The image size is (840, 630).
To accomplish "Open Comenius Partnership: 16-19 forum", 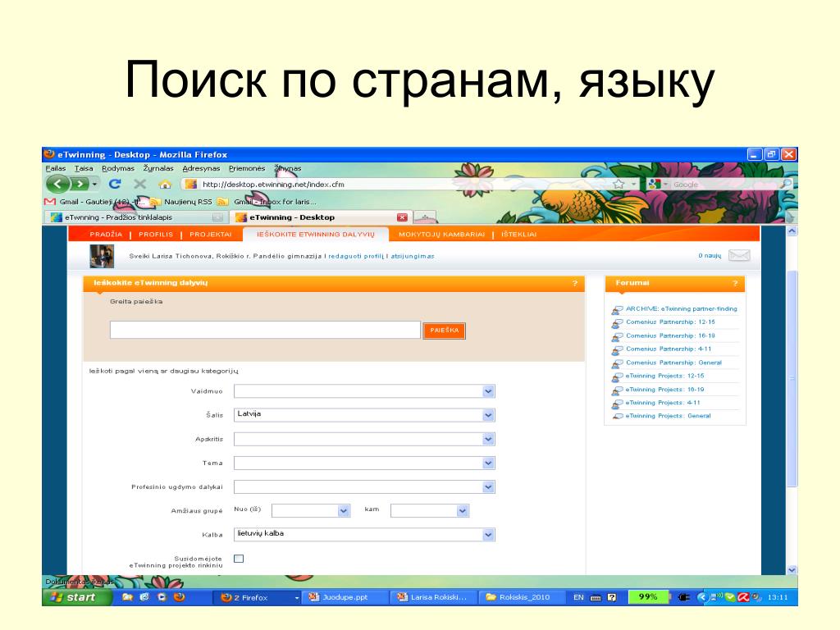I will click(x=670, y=336).
